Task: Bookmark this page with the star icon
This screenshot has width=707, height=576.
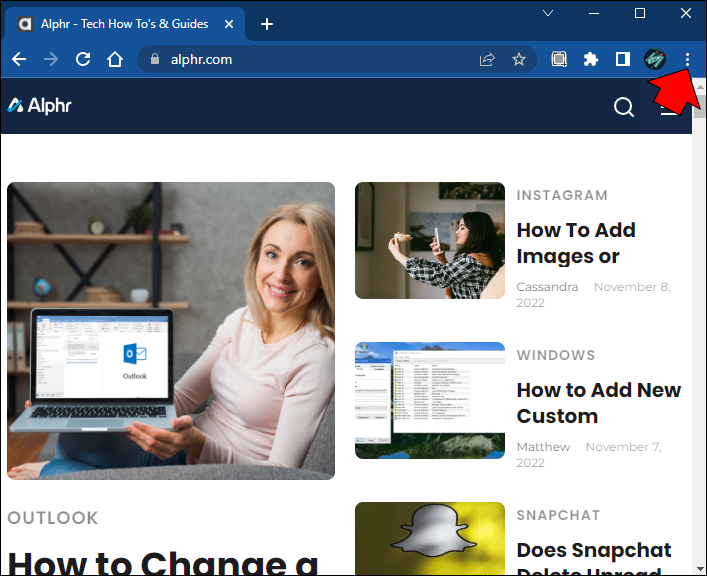Action: 519,59
